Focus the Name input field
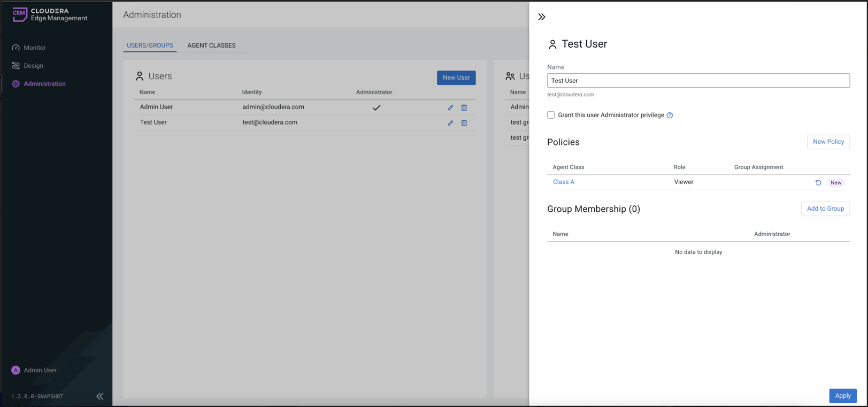Image resolution: width=868 pixels, height=407 pixels. coord(698,81)
